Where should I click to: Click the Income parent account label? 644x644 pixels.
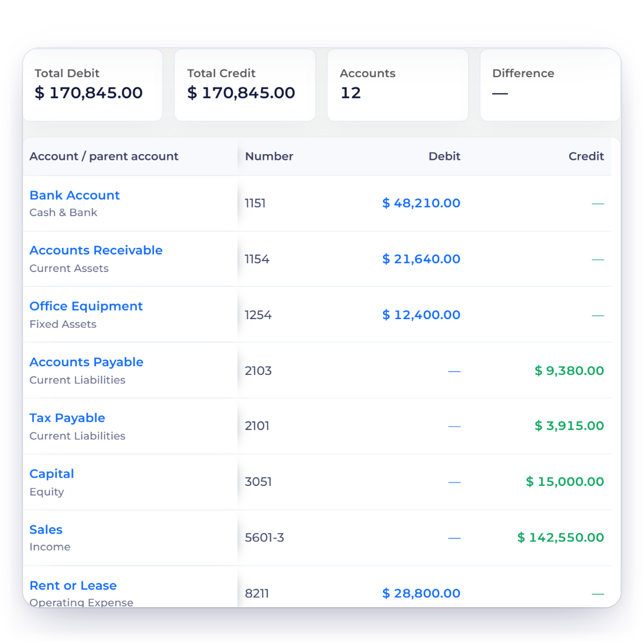click(49, 547)
